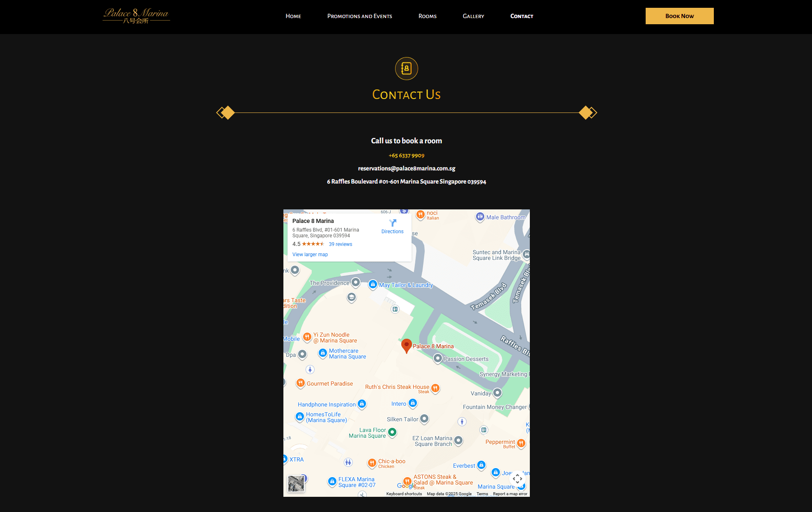Click the Male Bathroom map icon
Image resolution: width=812 pixels, height=512 pixels.
pos(480,217)
